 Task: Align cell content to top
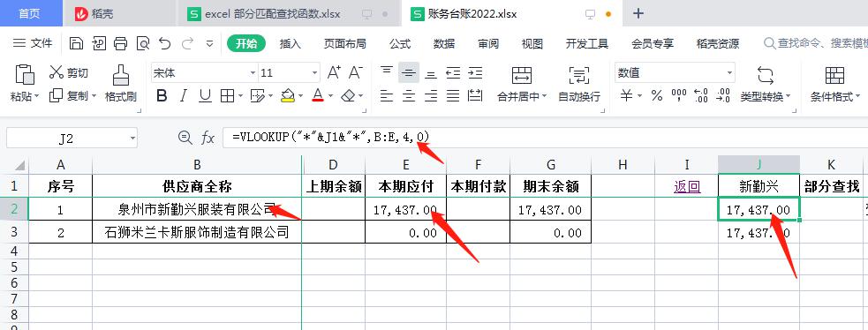(x=387, y=72)
